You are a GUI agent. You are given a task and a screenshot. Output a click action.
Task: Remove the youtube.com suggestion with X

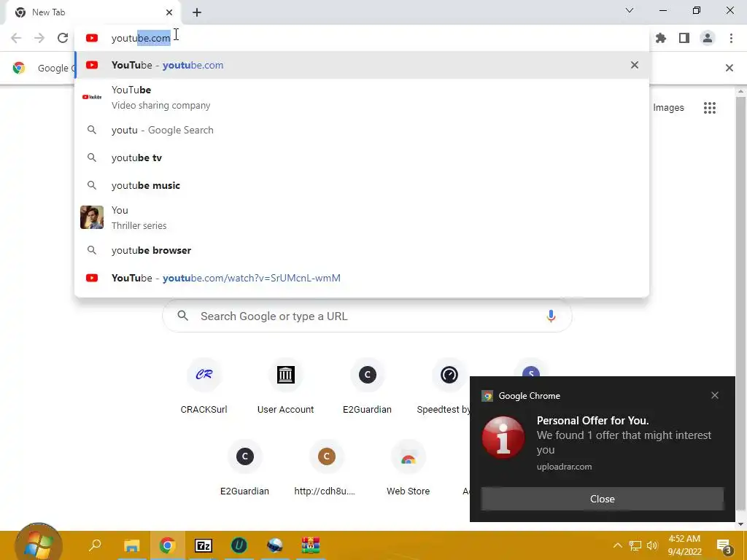(635, 65)
